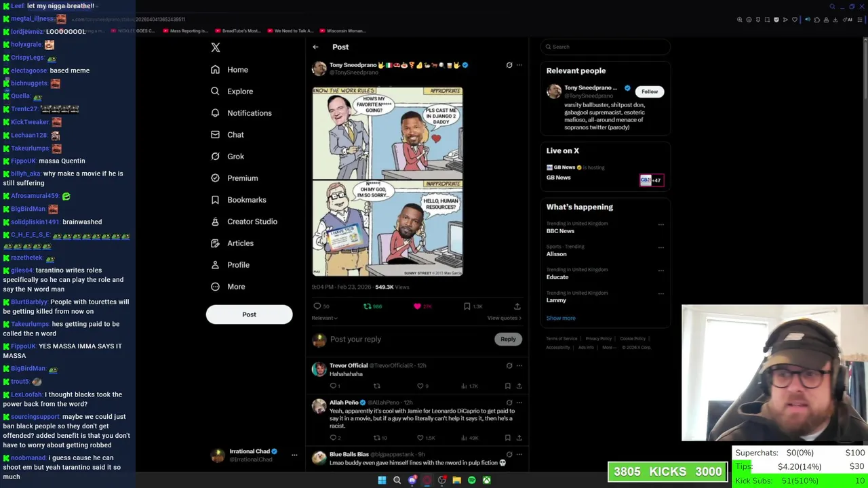Open Terms of Service footer link
Image resolution: width=868 pixels, height=488 pixels.
point(561,338)
